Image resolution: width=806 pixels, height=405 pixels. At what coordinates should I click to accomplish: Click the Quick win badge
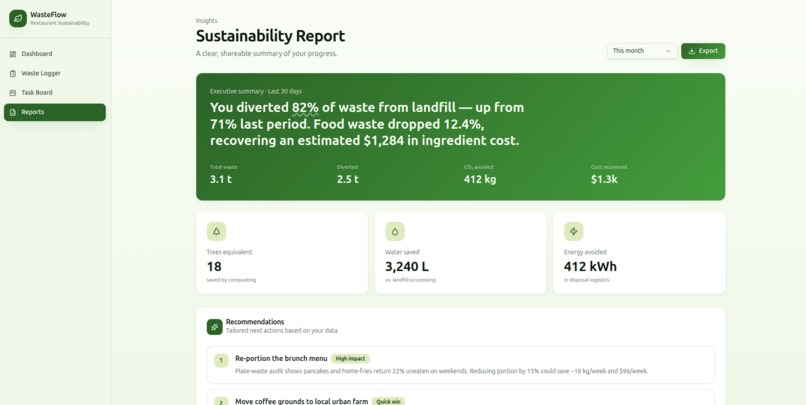(388, 401)
